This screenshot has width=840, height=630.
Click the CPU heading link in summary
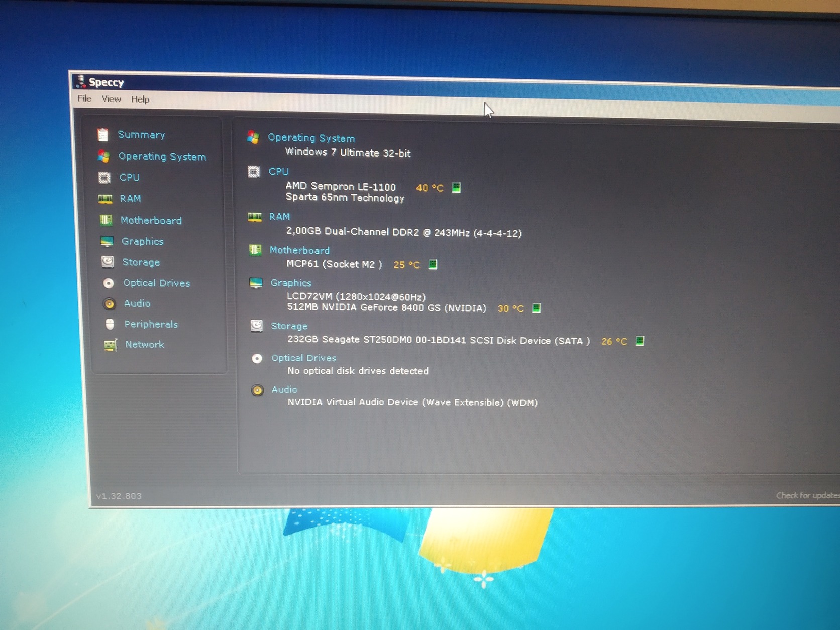[278, 171]
